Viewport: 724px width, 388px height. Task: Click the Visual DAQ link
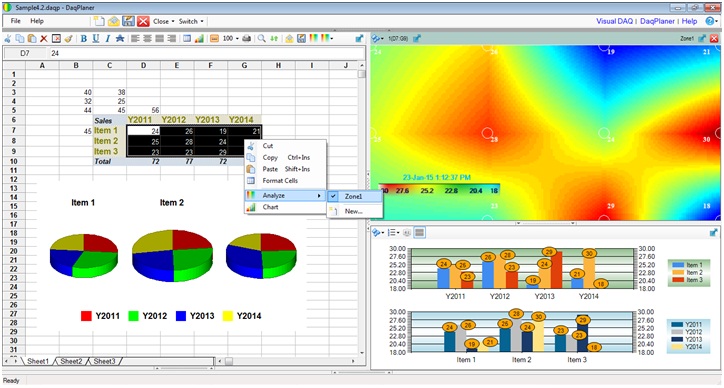tap(614, 21)
